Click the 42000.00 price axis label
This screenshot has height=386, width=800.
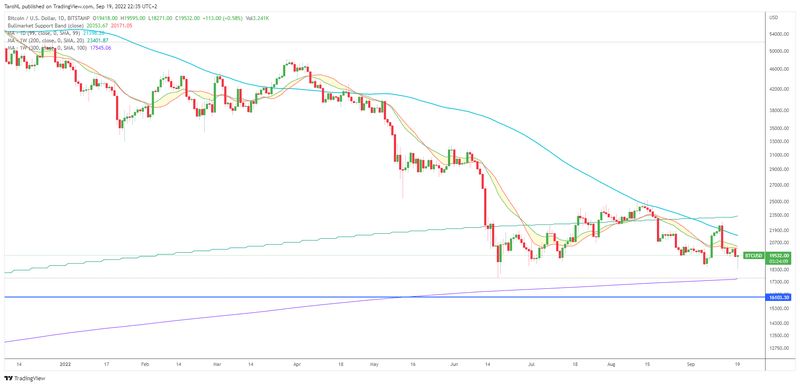tap(779, 89)
